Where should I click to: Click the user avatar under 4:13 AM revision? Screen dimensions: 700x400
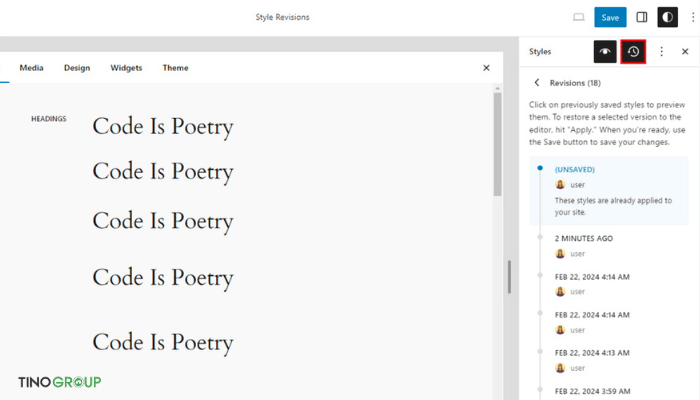[560, 368]
